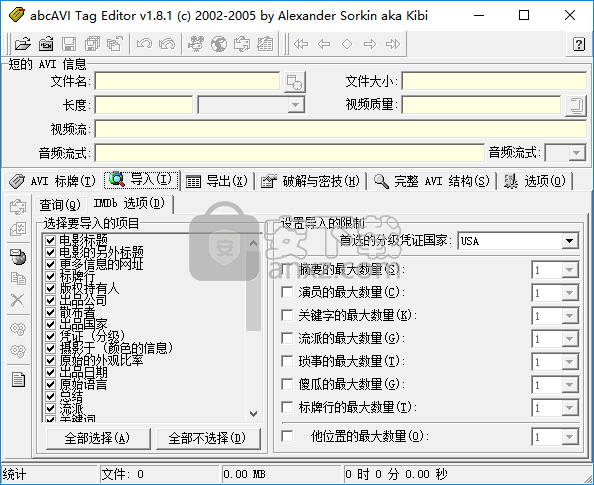The height and width of the screenshot is (485, 594).
Task: Click the lower sidebar gears icon
Action: click(18, 350)
